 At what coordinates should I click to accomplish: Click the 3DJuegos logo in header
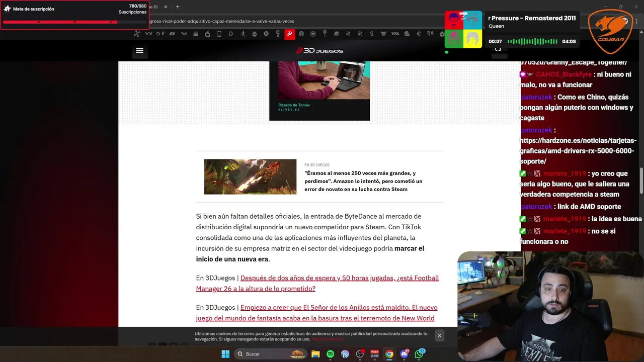[x=319, y=51]
